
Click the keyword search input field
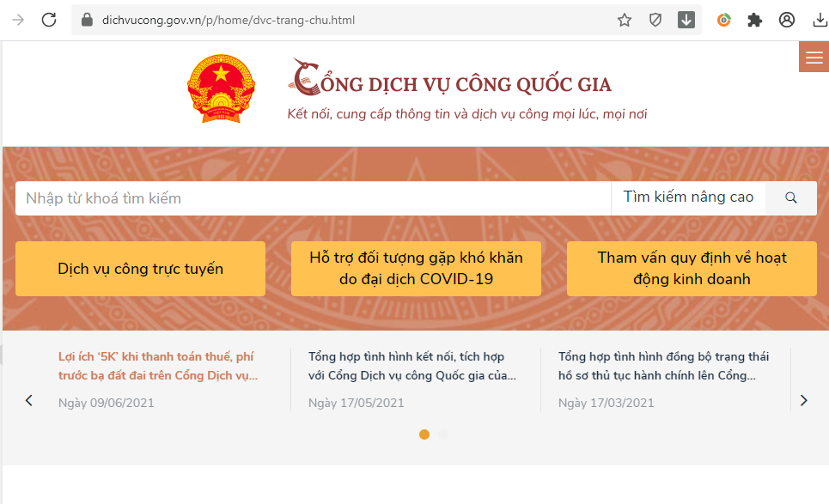coord(313,198)
